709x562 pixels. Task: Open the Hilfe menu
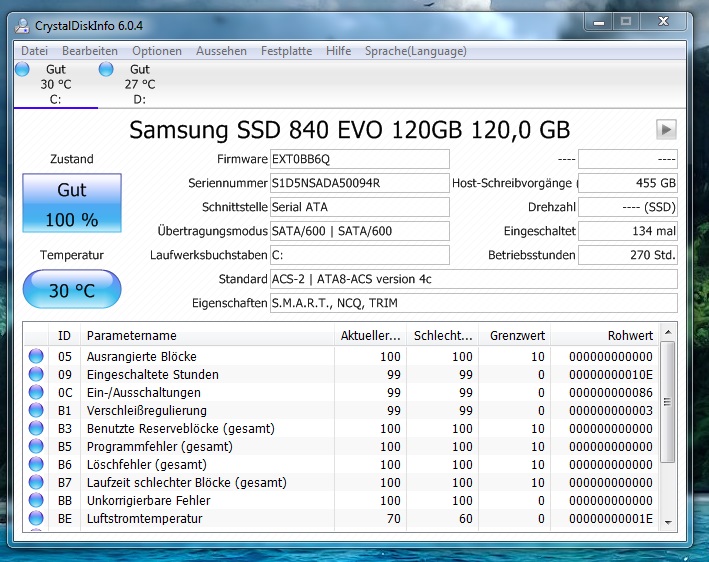pos(339,51)
